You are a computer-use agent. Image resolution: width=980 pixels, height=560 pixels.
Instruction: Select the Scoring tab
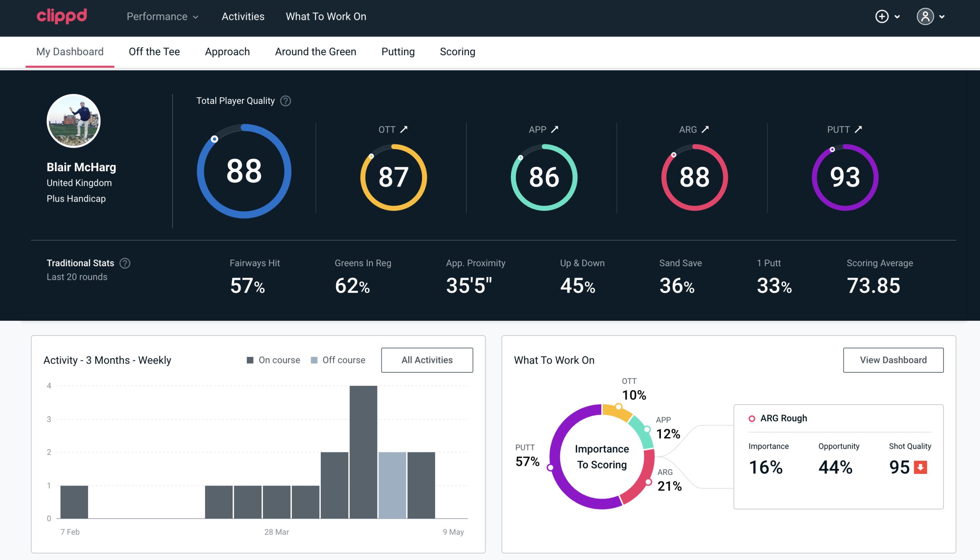(458, 51)
